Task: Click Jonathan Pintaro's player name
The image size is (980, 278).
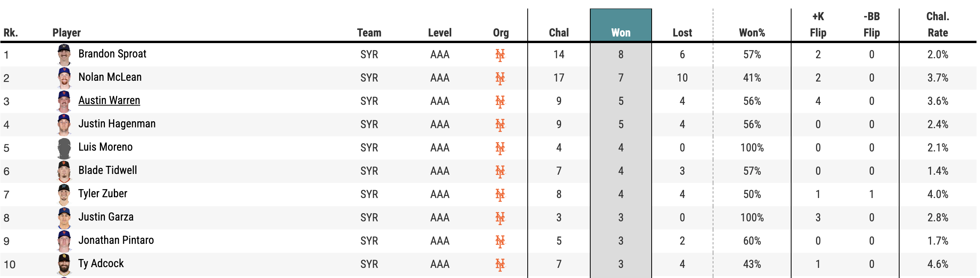Action: (116, 240)
